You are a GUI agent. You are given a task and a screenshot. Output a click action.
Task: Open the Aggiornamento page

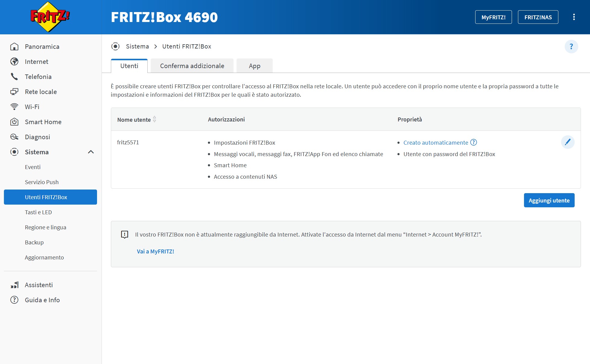44,257
